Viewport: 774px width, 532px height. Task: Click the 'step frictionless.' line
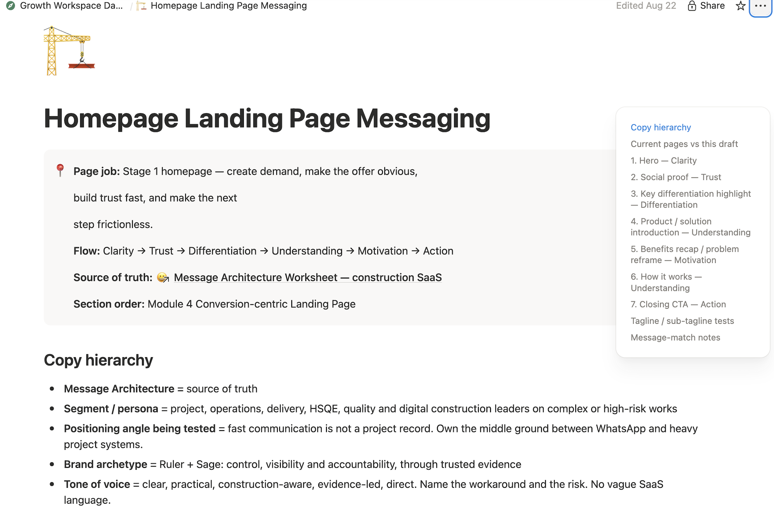pyautogui.click(x=113, y=224)
